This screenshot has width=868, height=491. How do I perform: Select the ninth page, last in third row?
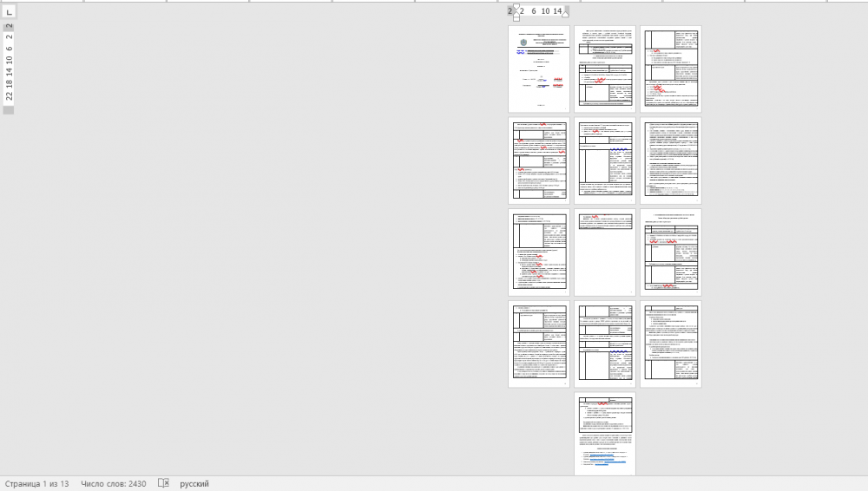coord(671,252)
